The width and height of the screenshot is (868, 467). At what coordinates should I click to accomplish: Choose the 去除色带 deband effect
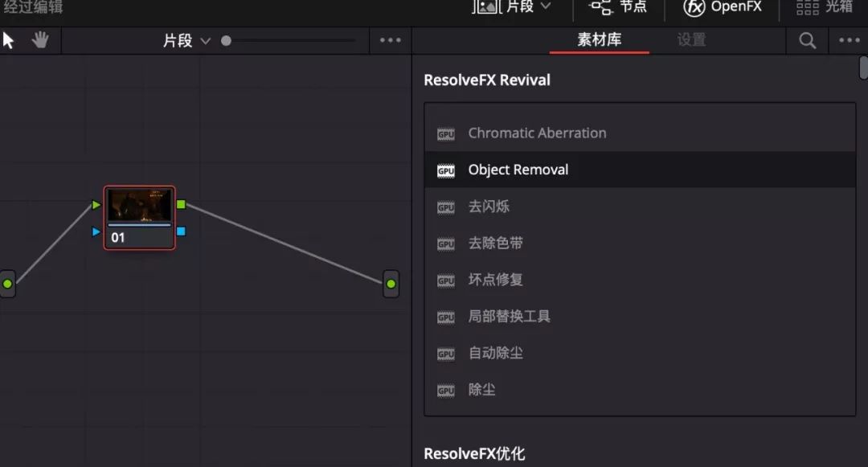click(640, 243)
